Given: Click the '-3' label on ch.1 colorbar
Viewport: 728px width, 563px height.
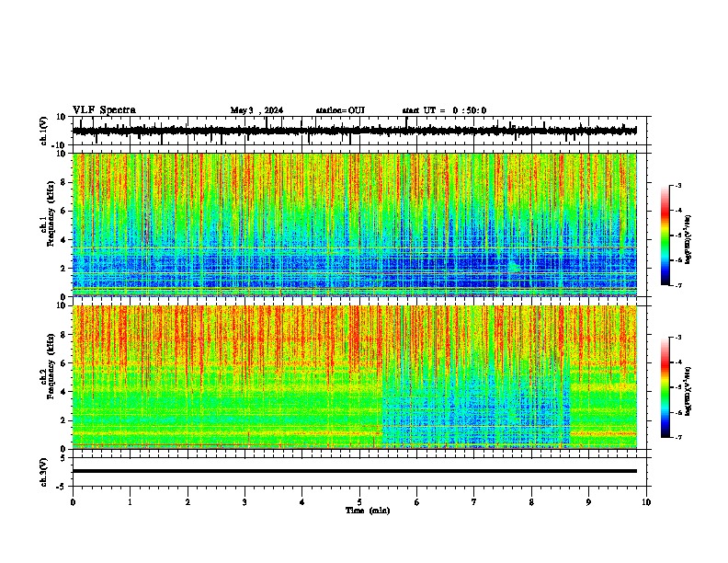Looking at the screenshot, I should [677, 185].
